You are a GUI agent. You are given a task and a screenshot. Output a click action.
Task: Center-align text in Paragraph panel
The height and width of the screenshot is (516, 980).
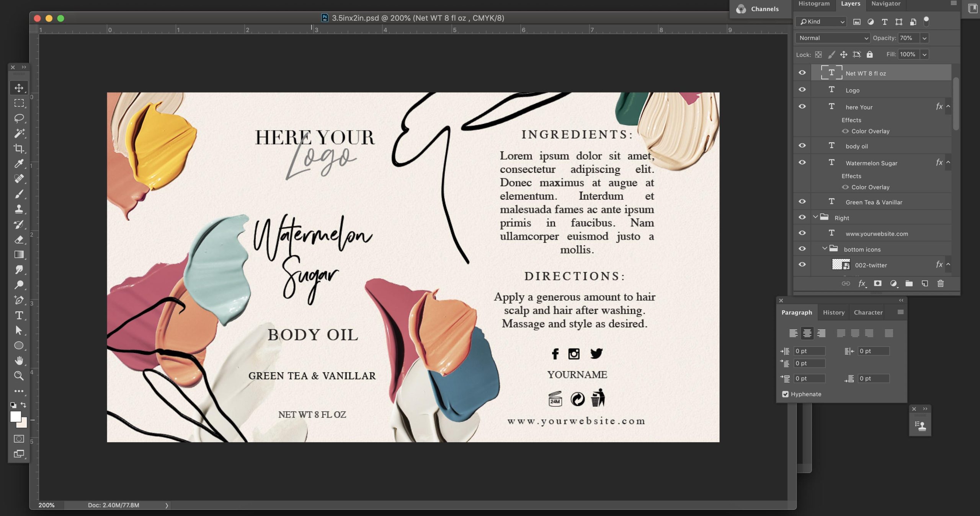[x=807, y=333]
